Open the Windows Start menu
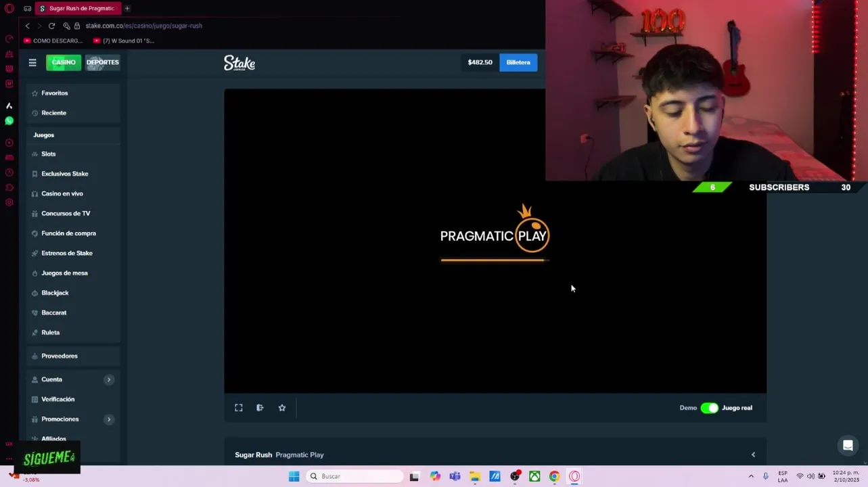This screenshot has height=487, width=868. coord(294,476)
